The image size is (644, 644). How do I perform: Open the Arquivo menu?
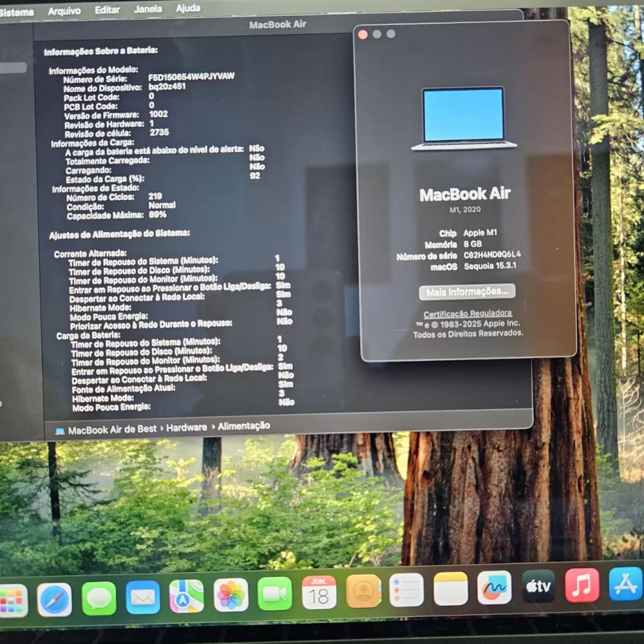64,11
